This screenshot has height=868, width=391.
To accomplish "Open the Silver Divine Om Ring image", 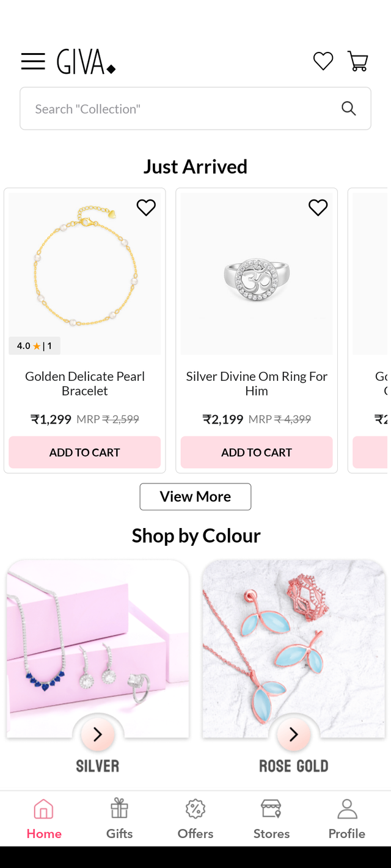I will [x=257, y=274].
